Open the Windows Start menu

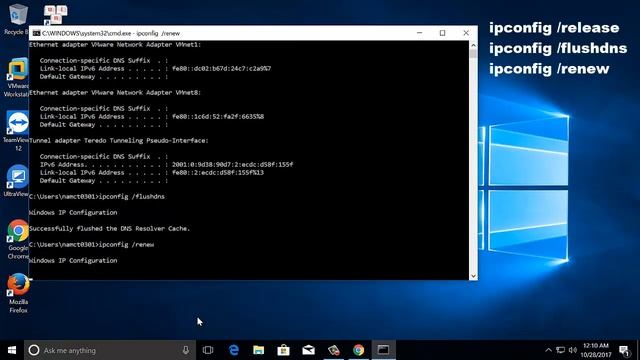coord(12,350)
